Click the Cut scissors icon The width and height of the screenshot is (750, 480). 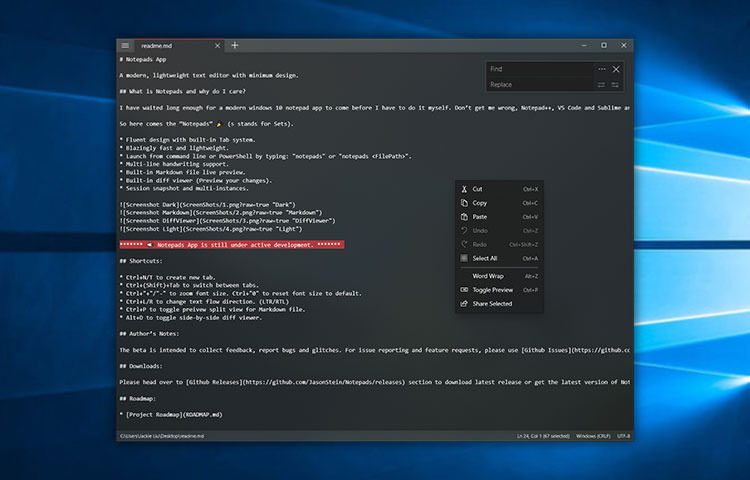(x=463, y=189)
